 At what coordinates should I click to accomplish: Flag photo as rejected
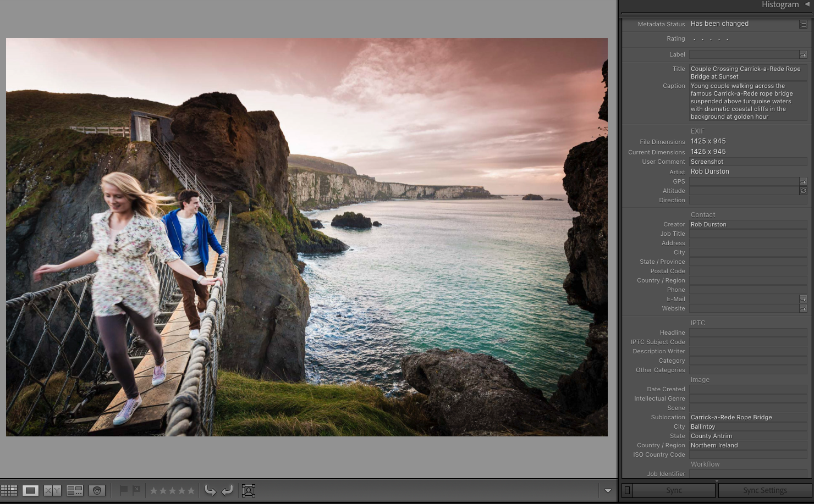[136, 490]
